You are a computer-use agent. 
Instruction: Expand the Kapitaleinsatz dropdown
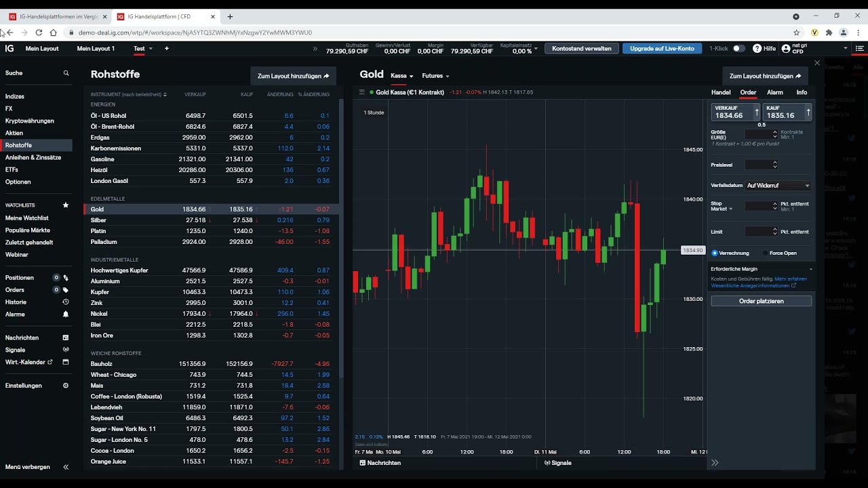click(536, 49)
